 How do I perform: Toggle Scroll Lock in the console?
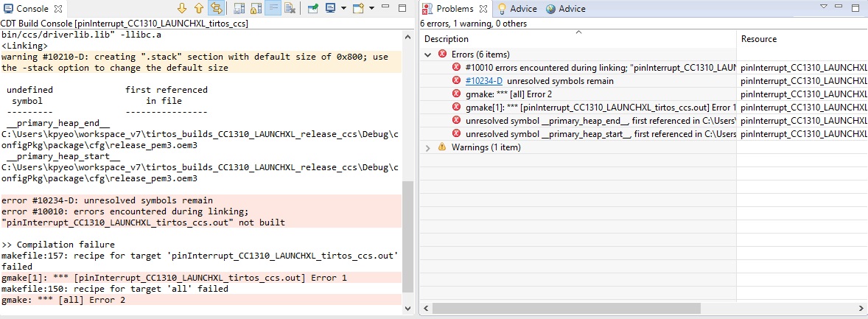click(256, 8)
